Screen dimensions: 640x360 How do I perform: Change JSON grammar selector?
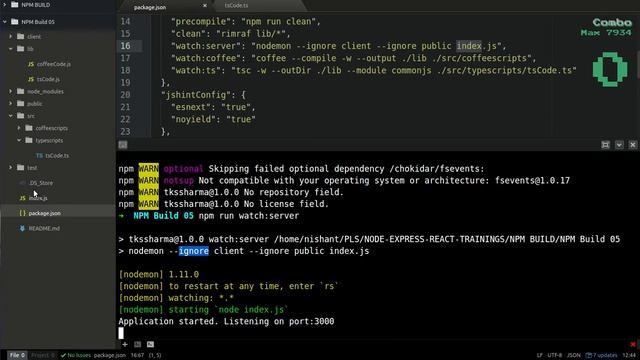tap(573, 355)
